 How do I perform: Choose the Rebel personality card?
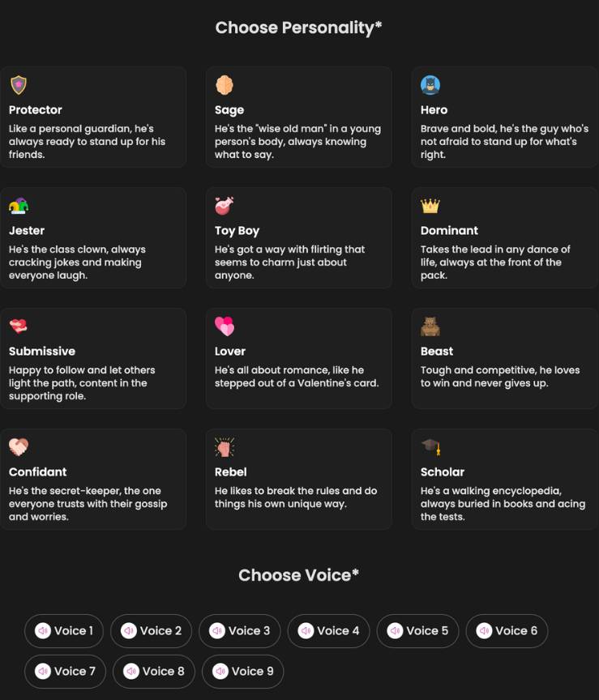[x=298, y=479]
